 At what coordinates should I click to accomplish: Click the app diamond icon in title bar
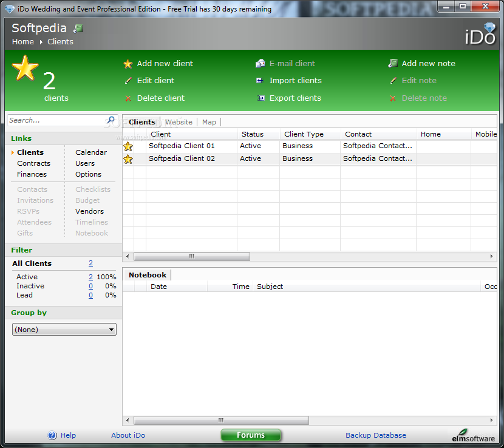(x=10, y=8)
